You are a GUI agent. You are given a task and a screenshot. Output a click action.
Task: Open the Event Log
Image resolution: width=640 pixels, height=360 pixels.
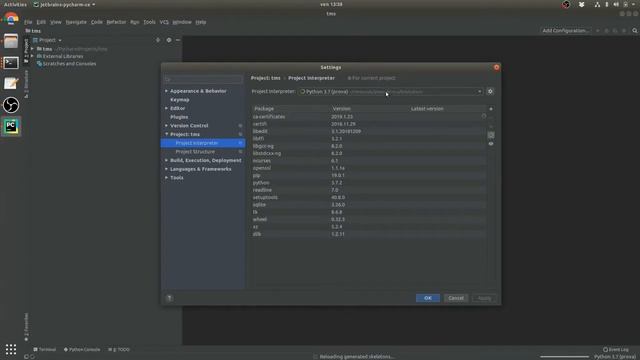[616, 349]
